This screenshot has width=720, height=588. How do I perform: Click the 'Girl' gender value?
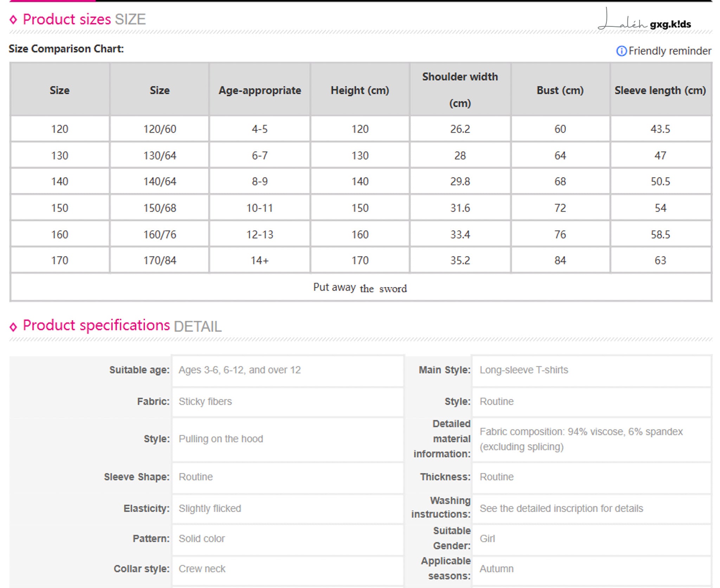point(487,539)
